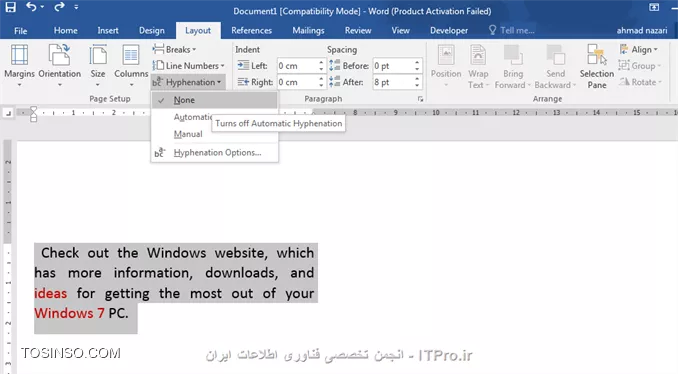Viewport: 678px width, 374px height.
Task: Click the red word 'ideas' in document
Action: 51,294
